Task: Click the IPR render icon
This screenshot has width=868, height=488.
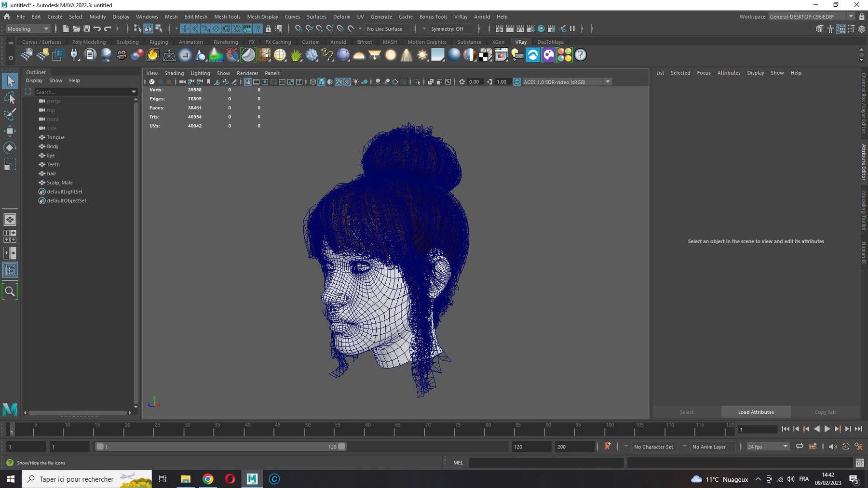Action: pyautogui.click(x=520, y=29)
